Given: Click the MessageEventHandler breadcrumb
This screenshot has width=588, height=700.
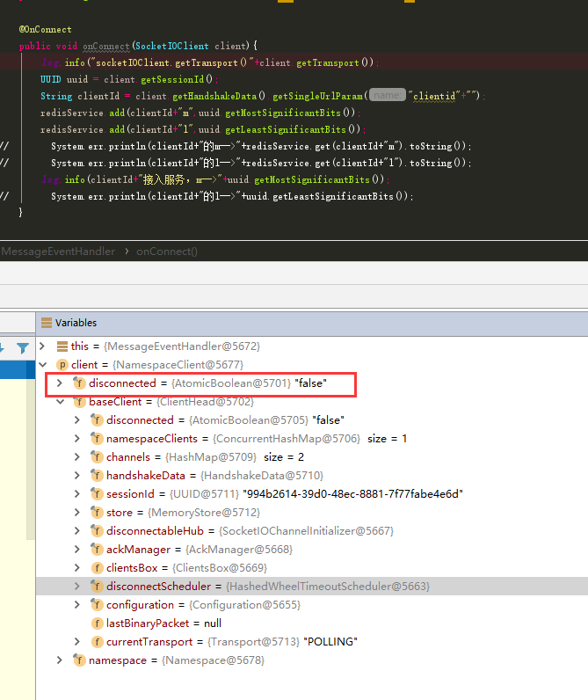Looking at the screenshot, I should pyautogui.click(x=58, y=252).
